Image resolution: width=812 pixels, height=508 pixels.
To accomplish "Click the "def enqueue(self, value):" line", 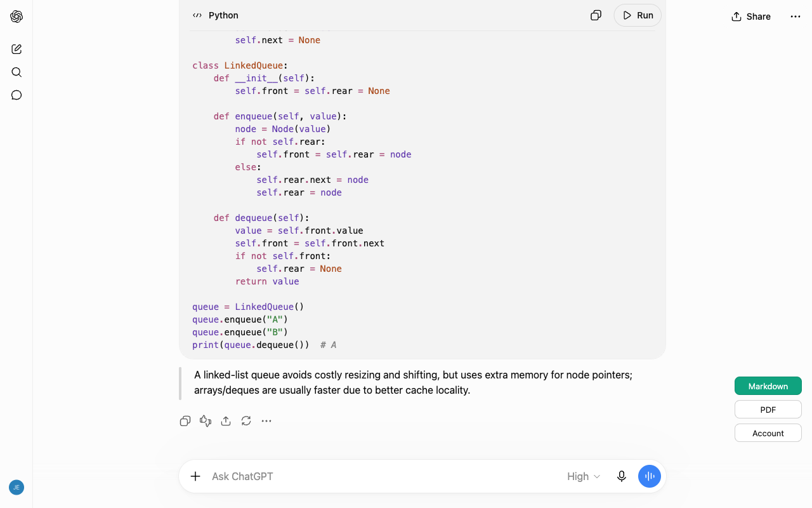I will (x=280, y=116).
